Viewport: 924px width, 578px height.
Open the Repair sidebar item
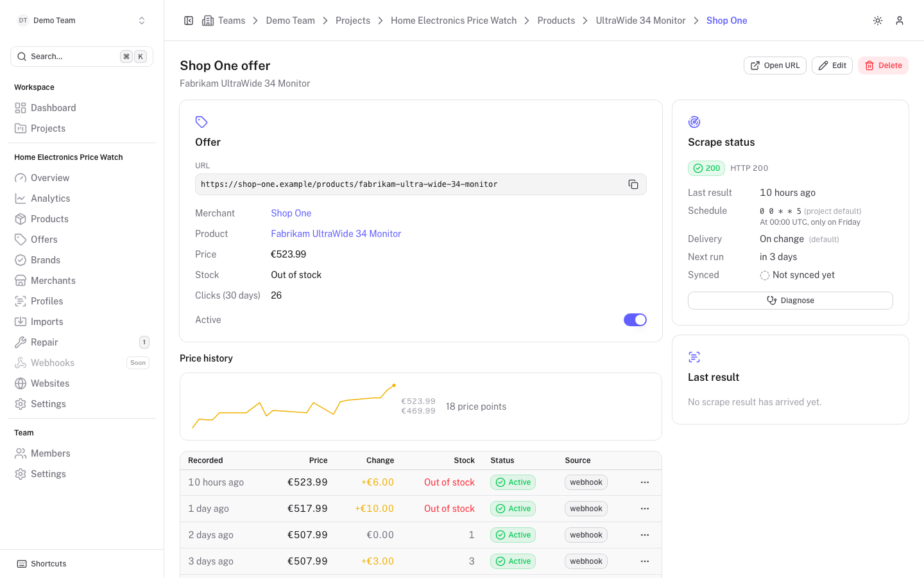point(81,342)
